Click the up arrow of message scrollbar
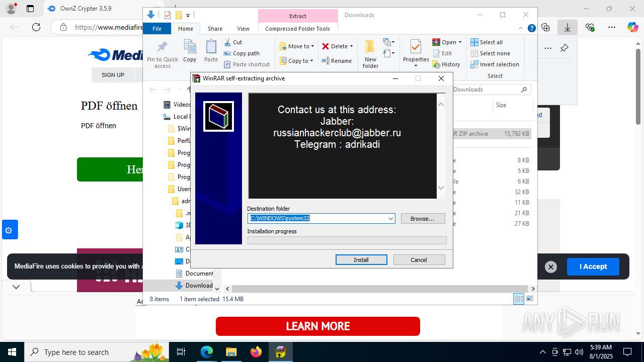644x362 pixels. 441,104
